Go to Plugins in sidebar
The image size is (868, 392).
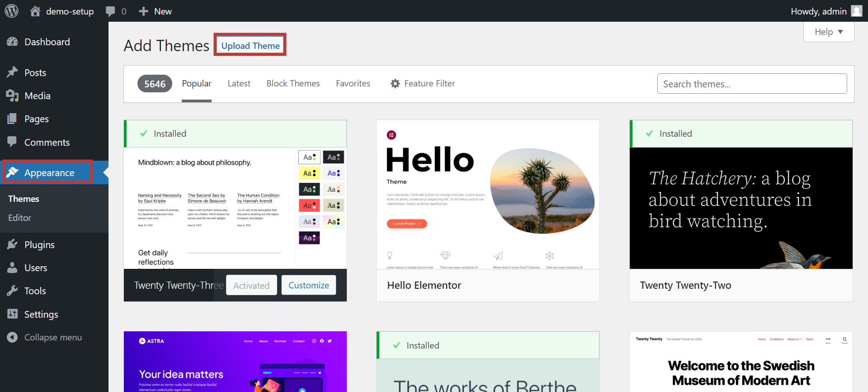39,245
